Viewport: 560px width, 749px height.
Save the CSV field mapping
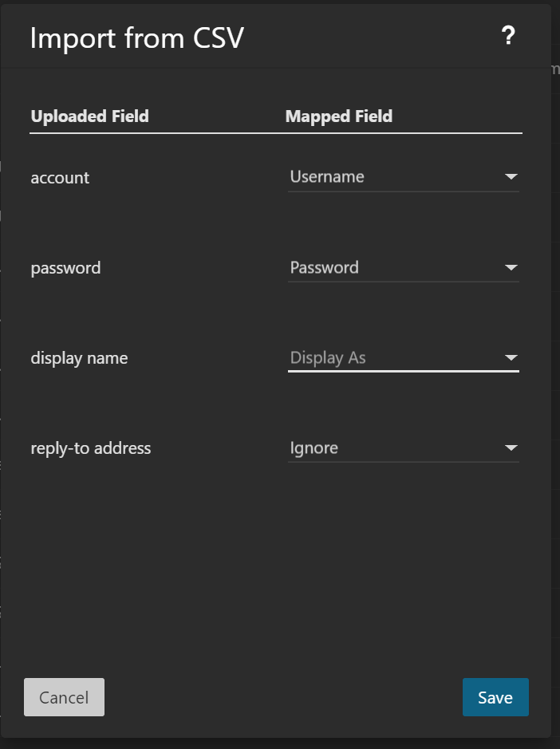(x=495, y=697)
